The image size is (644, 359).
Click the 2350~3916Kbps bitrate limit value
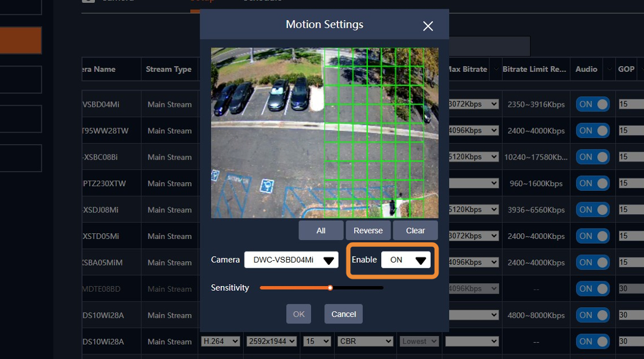536,105
